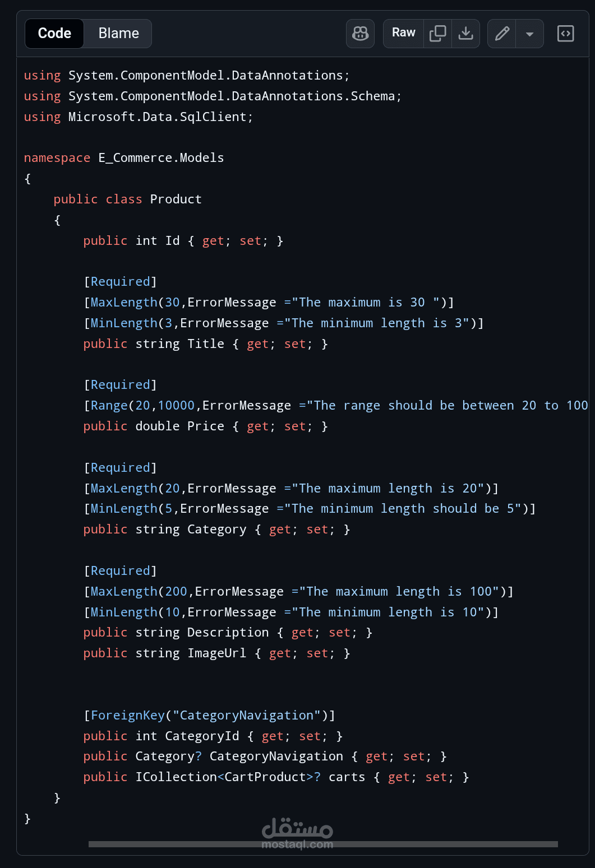This screenshot has height=868, width=595.
Task: Switch to the Blame tab
Action: tap(118, 34)
